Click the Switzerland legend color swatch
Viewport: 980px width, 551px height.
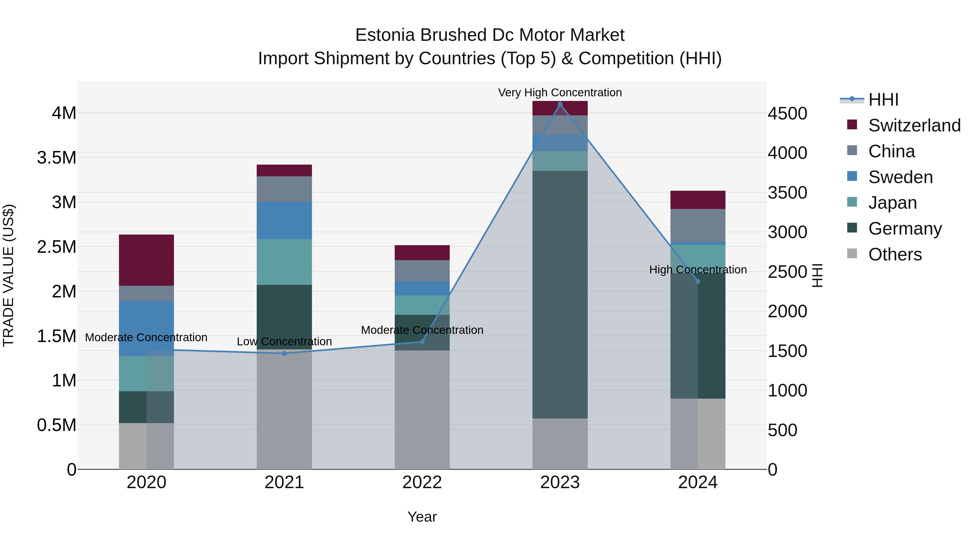pos(852,125)
